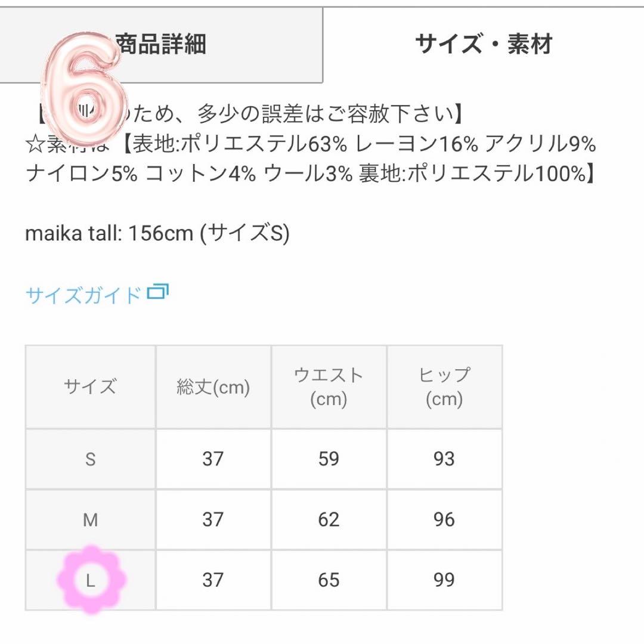This screenshot has width=644, height=644.
Task: Click the サイズ column header
Action: click(90, 386)
